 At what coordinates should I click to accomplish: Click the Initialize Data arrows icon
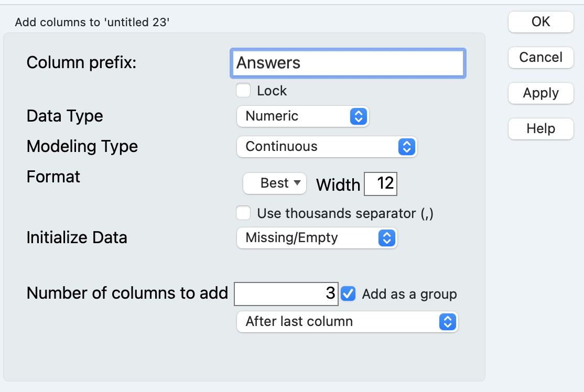coord(386,238)
